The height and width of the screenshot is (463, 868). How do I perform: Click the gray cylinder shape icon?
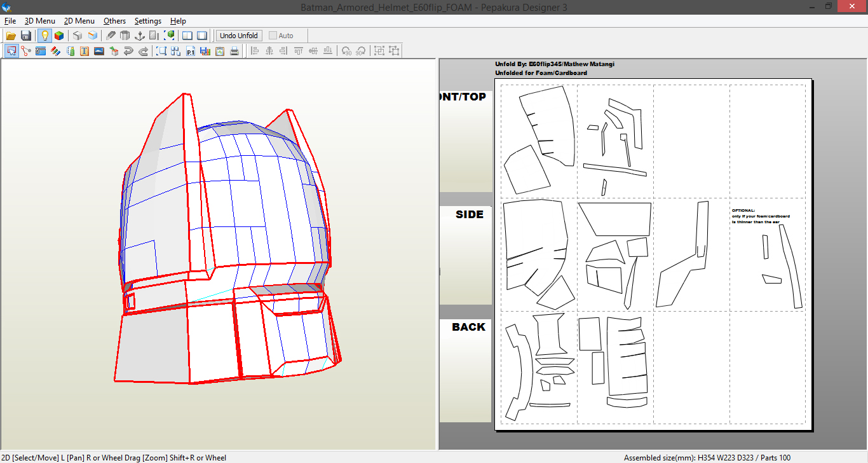click(125, 36)
